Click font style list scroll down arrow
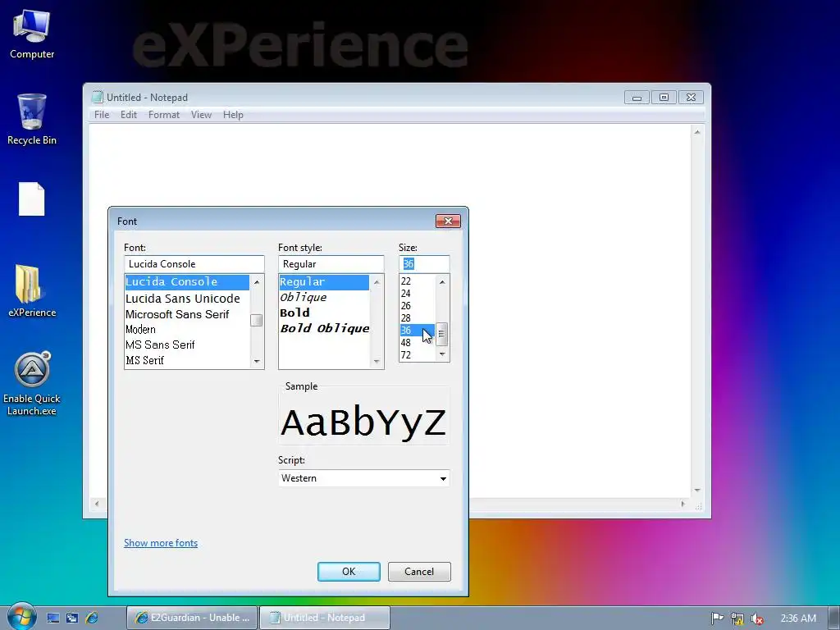 point(377,362)
